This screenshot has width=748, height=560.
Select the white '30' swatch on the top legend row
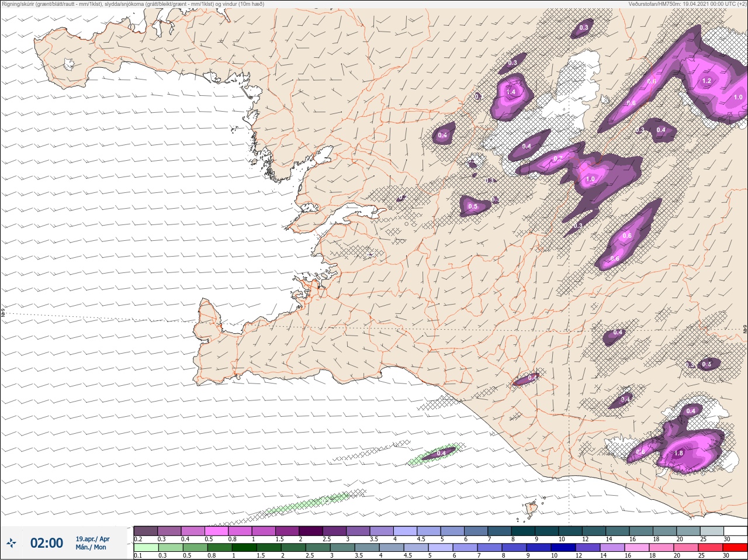coord(735,531)
